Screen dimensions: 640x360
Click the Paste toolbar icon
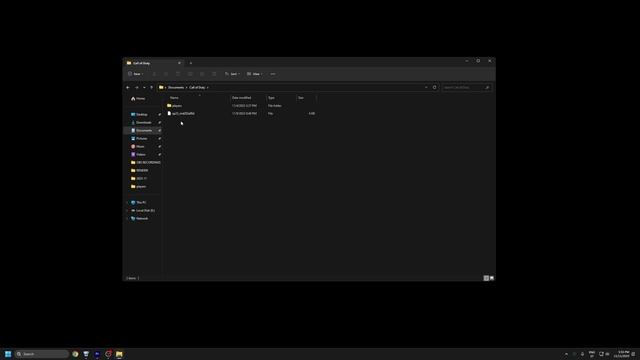coord(178,74)
